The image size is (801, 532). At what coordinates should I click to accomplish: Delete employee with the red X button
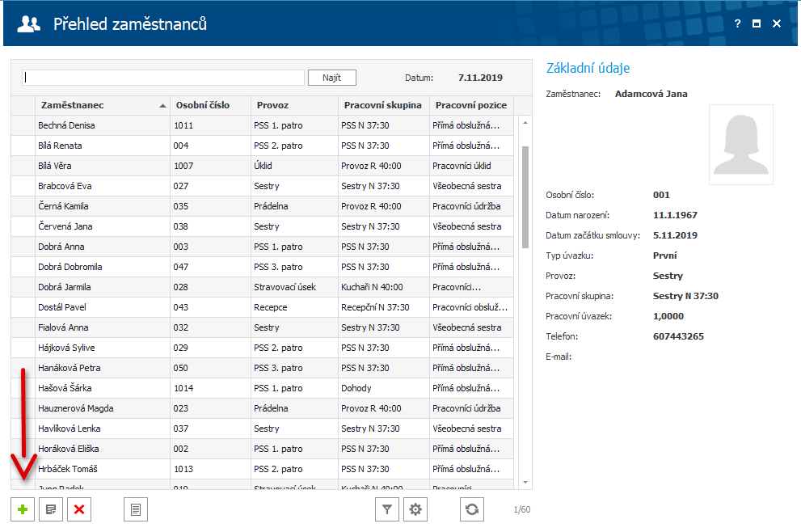pyautogui.click(x=79, y=509)
